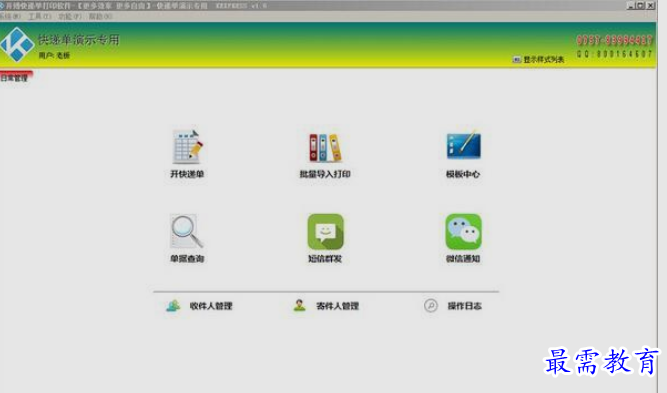Open the 短信群发 SMS bubble icon

coord(325,232)
